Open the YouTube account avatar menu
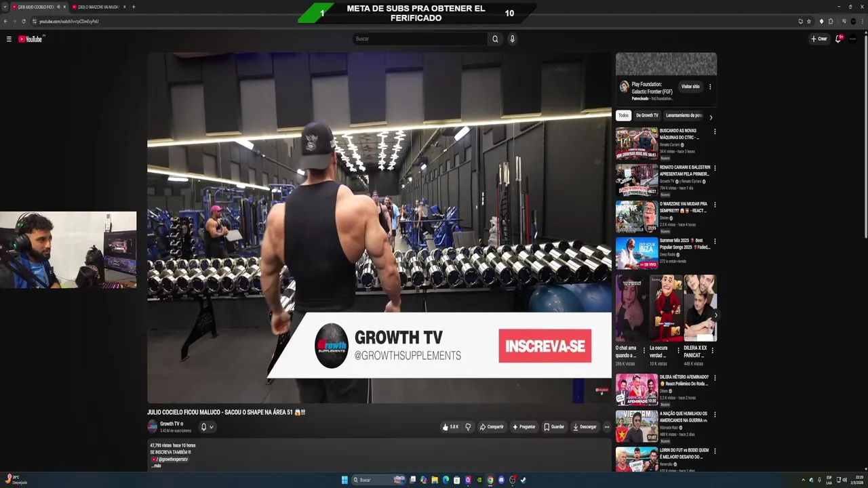Image resolution: width=868 pixels, height=488 pixels. coord(853,39)
